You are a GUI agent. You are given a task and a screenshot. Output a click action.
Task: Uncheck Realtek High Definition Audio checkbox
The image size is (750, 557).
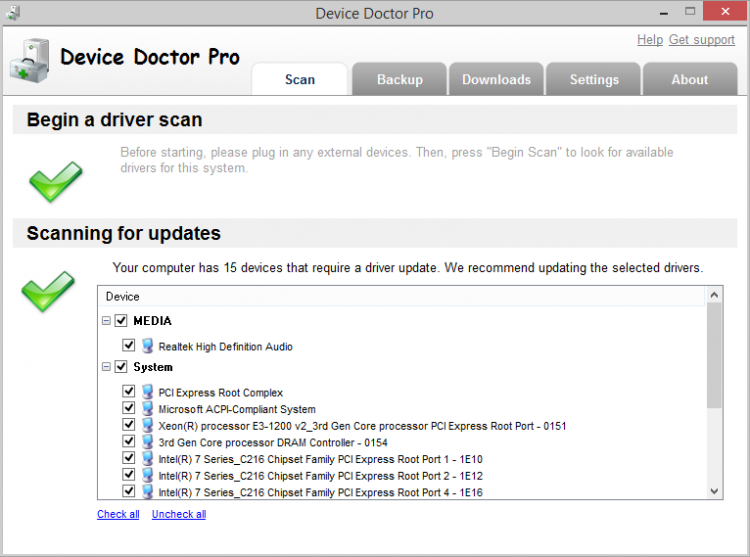point(128,345)
